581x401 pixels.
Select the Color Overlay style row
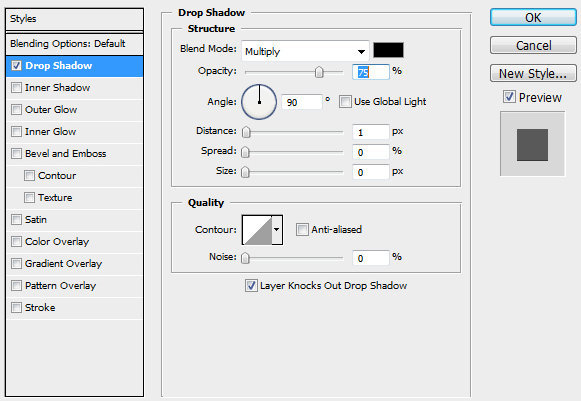pyautogui.click(x=74, y=242)
